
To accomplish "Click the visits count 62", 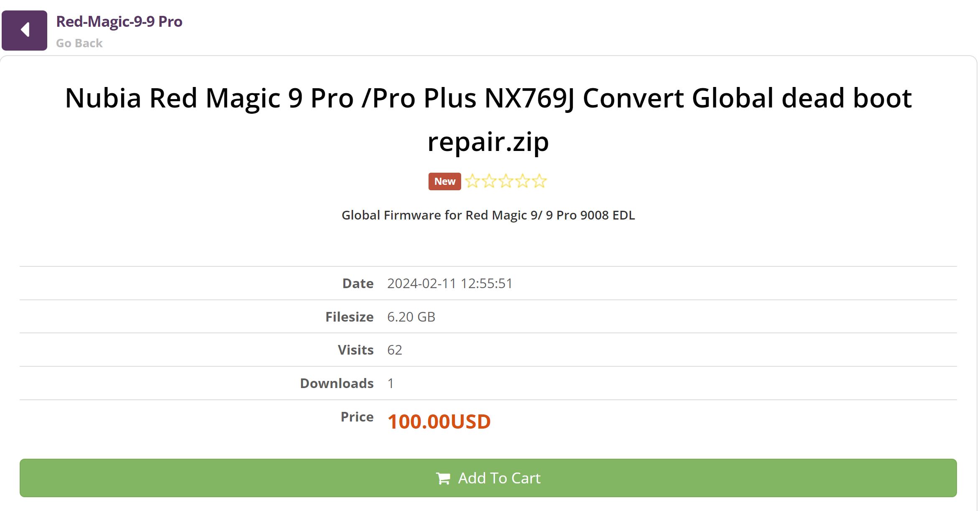I will (x=395, y=350).
